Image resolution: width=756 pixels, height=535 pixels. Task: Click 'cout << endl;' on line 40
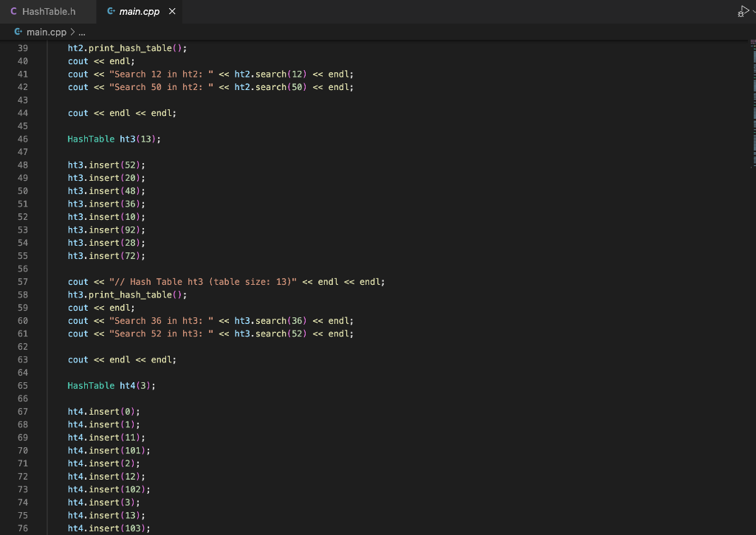point(101,61)
